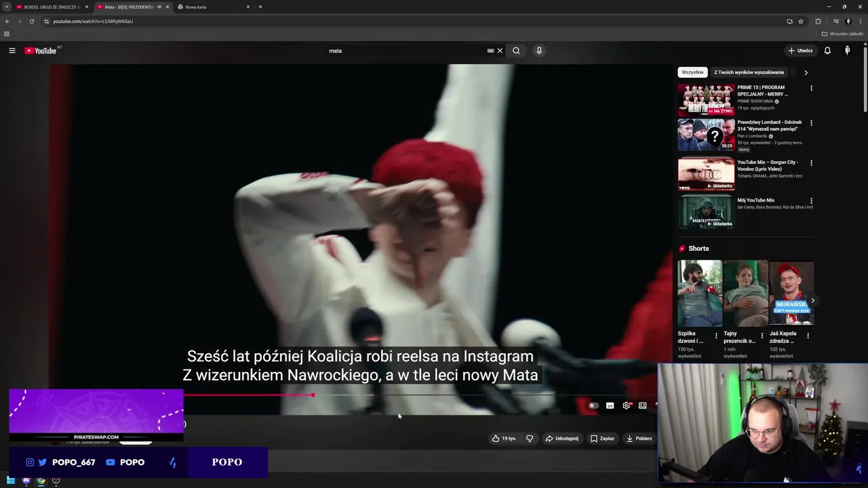Mute the tab via its speaker icon
The height and width of the screenshot is (488, 868).
click(159, 7)
